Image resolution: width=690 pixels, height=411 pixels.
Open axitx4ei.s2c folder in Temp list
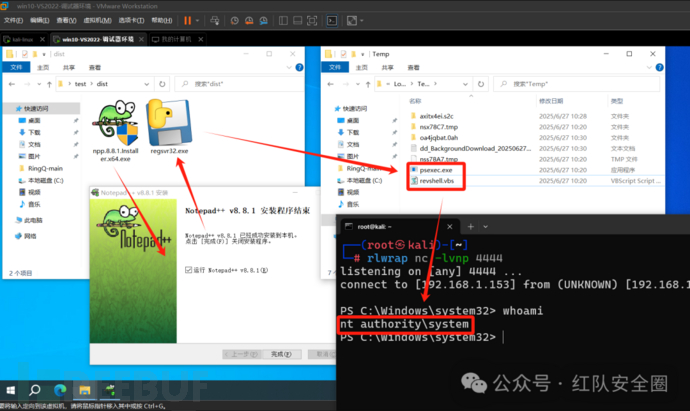[x=436, y=116]
